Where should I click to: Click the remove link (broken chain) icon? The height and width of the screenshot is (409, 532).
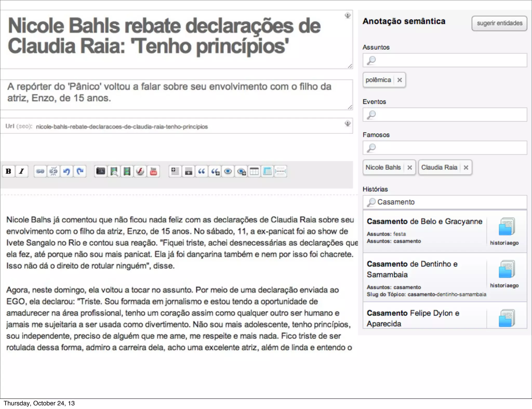[53, 171]
